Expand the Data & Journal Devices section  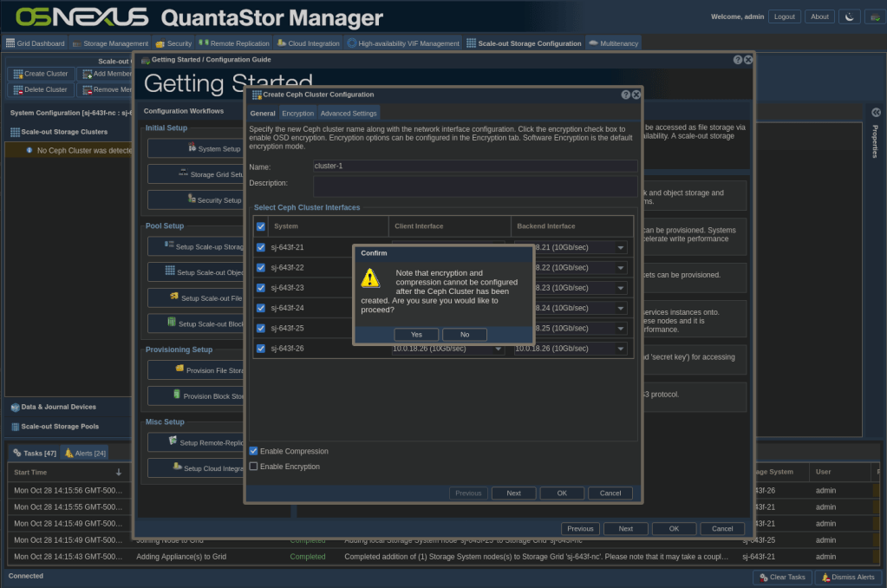[59, 407]
